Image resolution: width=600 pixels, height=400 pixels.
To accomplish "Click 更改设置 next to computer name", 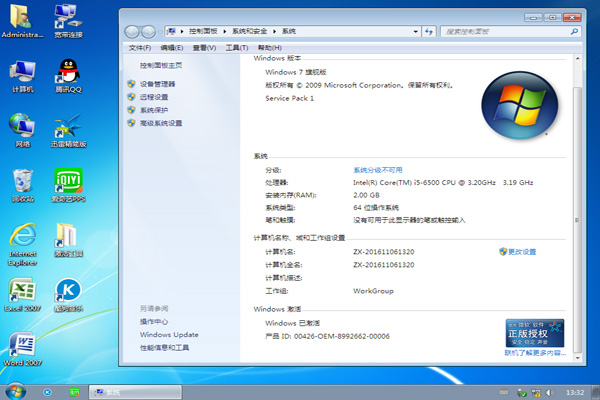I will tap(521, 252).
